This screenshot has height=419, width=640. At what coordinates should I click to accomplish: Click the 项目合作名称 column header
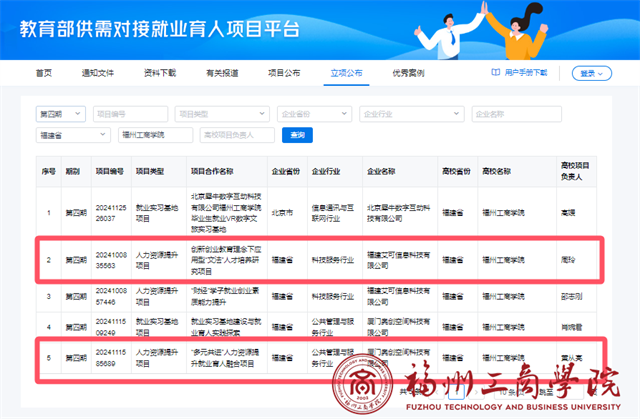click(212, 171)
